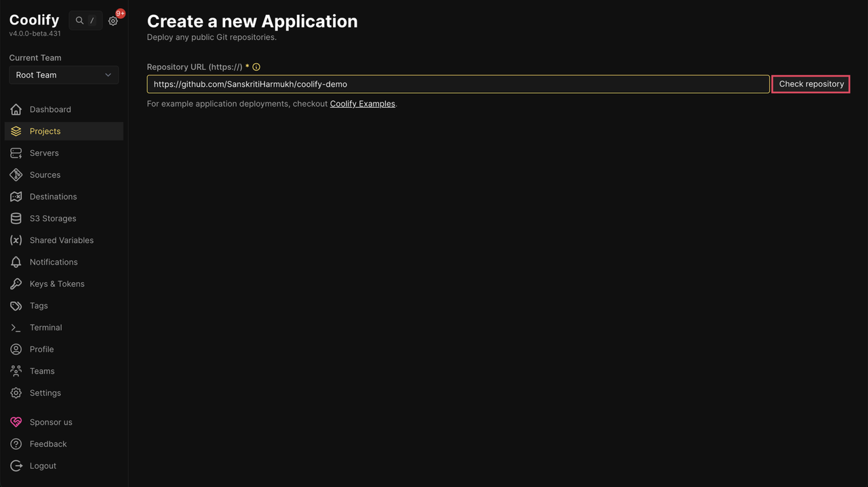
Task: Click the Logout arrow icon
Action: click(x=16, y=465)
